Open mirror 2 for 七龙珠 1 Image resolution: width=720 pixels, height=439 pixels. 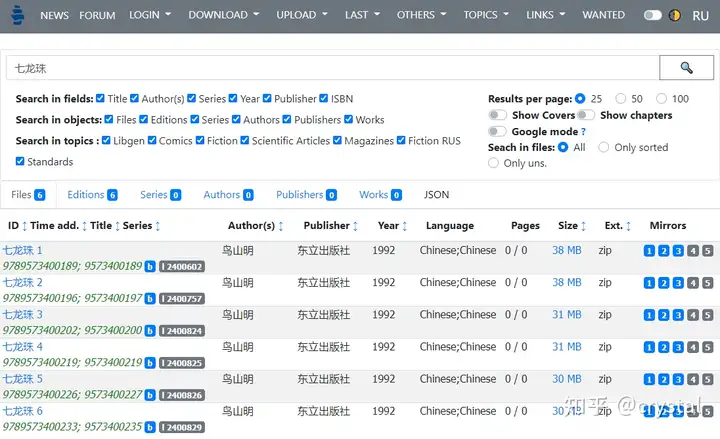pyautogui.click(x=664, y=251)
